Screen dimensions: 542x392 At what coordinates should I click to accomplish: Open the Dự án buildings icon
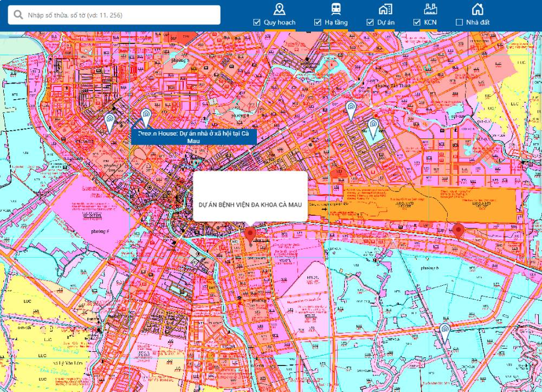coord(385,9)
